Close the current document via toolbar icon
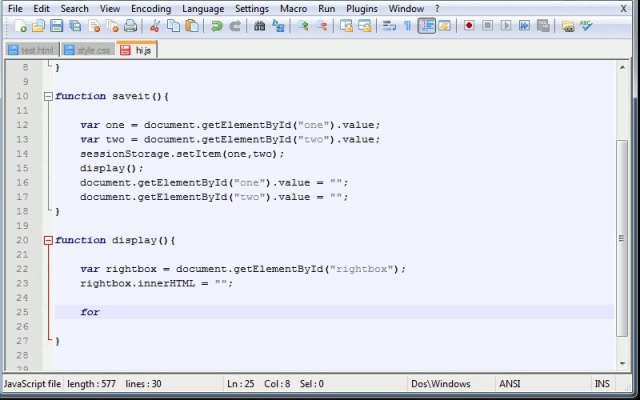The width and height of the screenshot is (640, 400). [94, 26]
